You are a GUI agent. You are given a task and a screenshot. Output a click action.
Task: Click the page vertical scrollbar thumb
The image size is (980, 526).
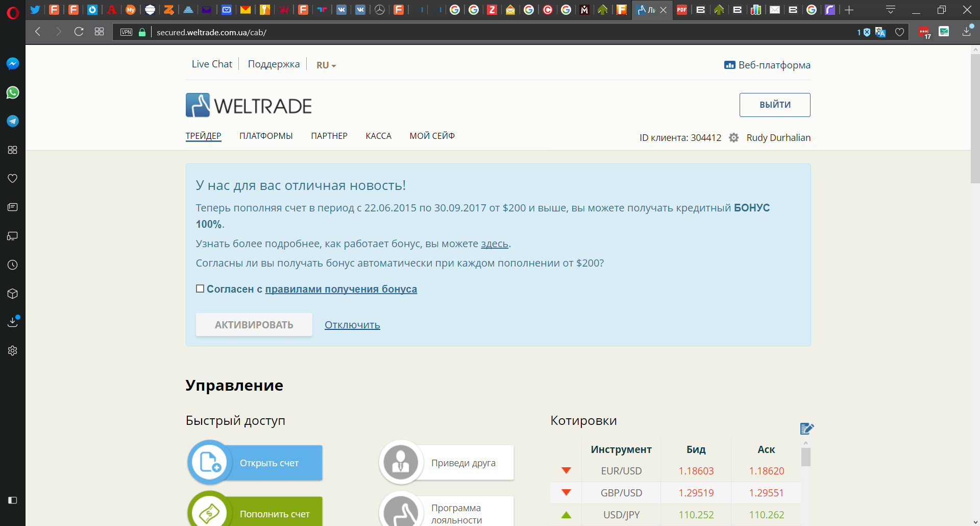(x=975, y=118)
